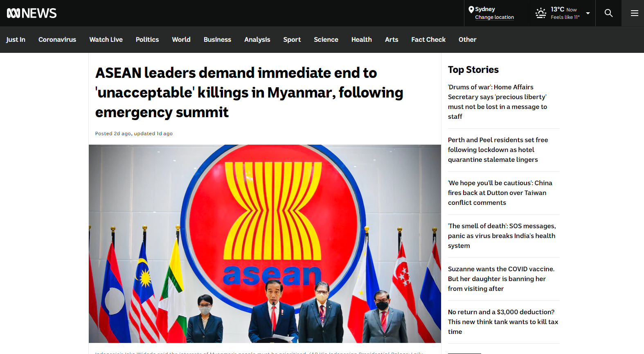644x354 pixels.
Task: Open the Fact Check section
Action: (428, 39)
